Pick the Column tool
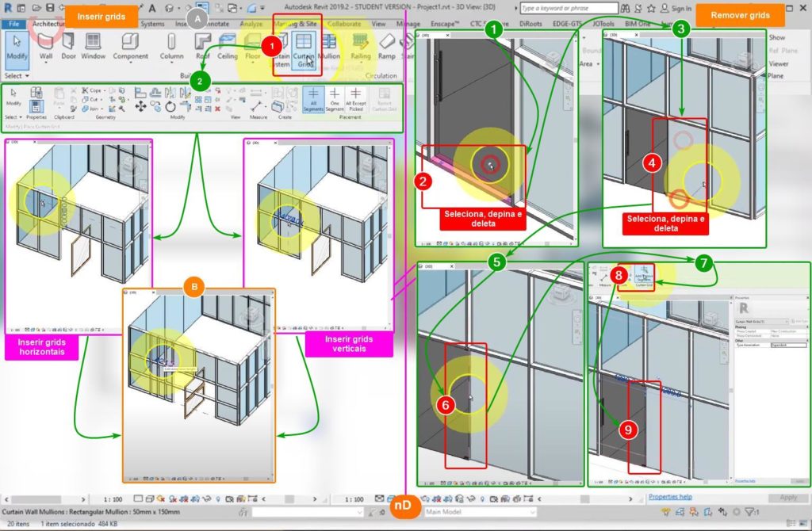The height and width of the screenshot is (531, 812). pos(171,47)
